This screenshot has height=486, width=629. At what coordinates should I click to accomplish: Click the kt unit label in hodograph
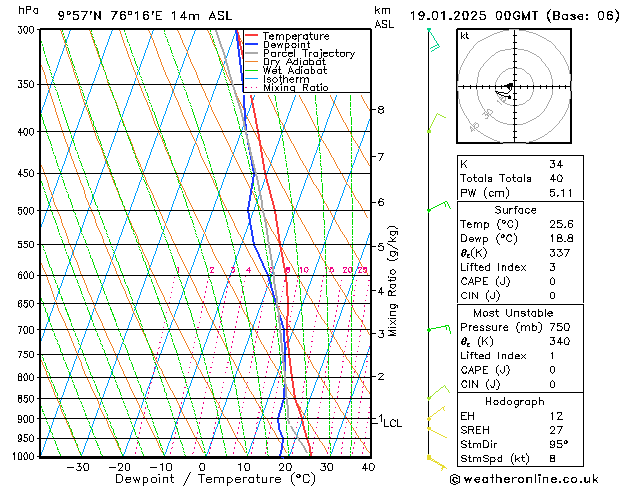click(465, 36)
